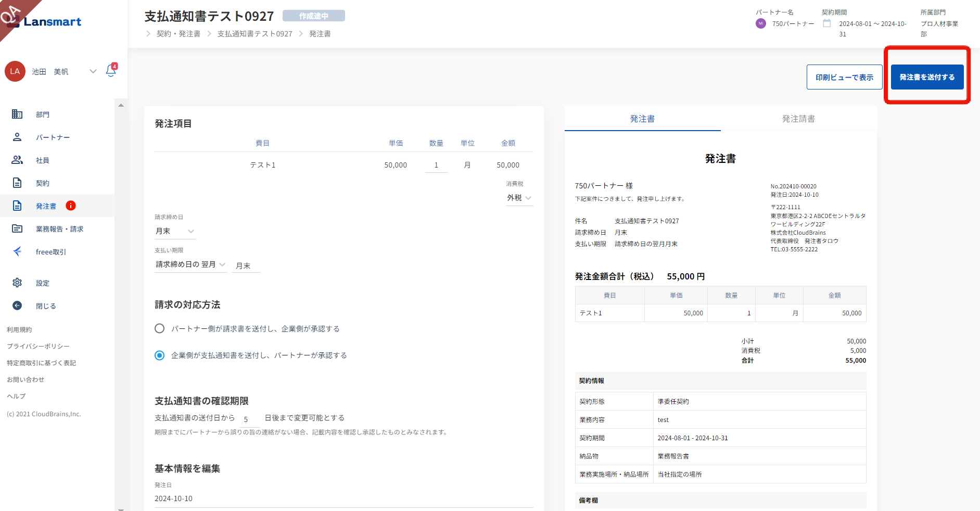
Task: Open the notification bell
Action: (111, 71)
